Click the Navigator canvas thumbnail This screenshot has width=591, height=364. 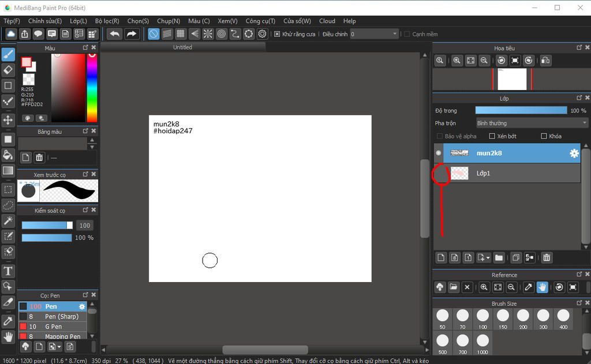pyautogui.click(x=512, y=79)
